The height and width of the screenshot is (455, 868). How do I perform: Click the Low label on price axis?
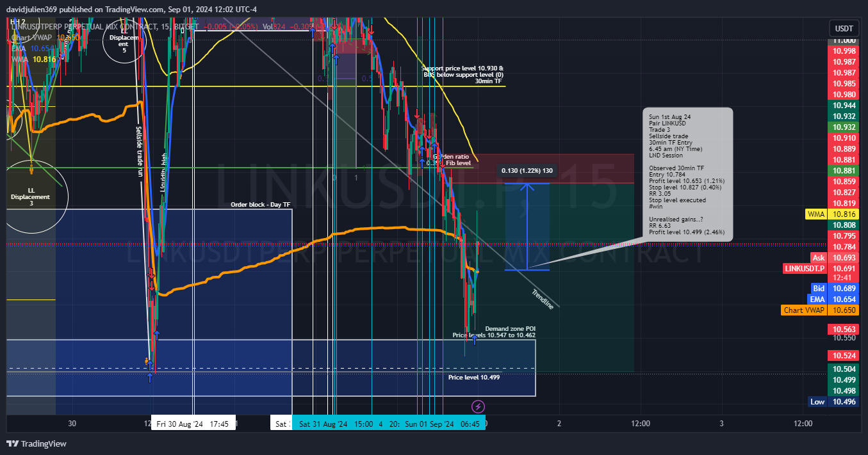[x=817, y=402]
